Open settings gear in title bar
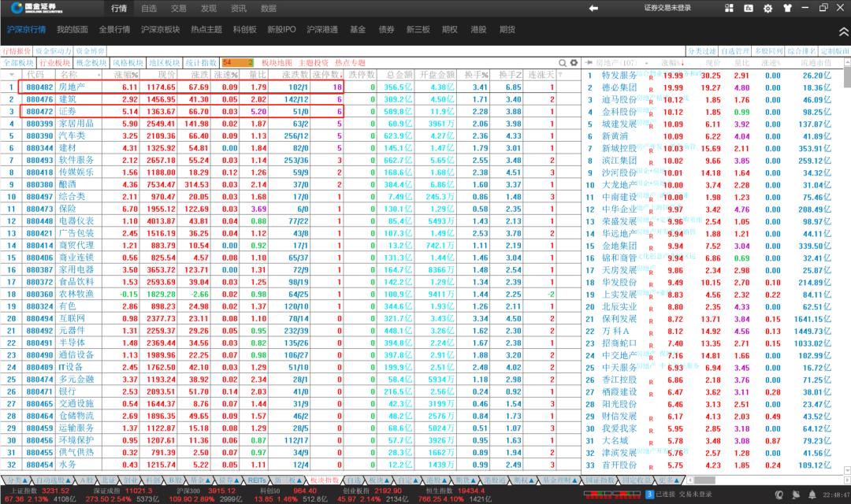Screen dimensions: 851x504 (767, 9)
